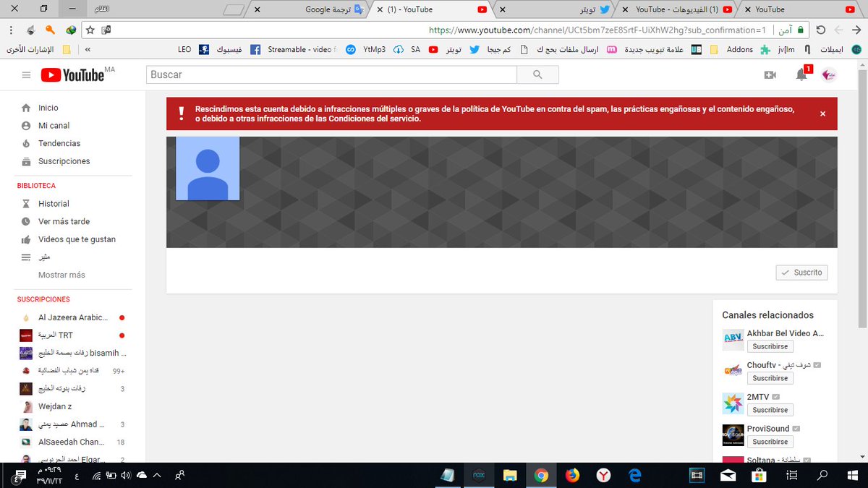Open the account avatar menu
Viewport: 868px width, 488px height.
[x=830, y=74]
